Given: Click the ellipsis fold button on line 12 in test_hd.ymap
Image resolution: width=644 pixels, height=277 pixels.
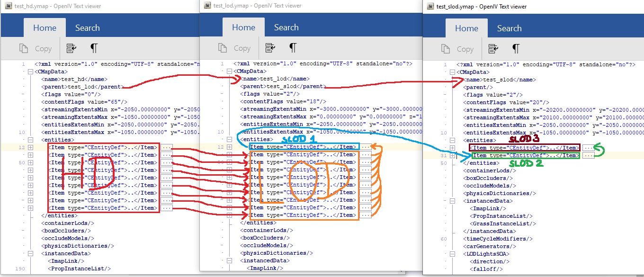Looking at the screenshot, I should 166,147.
